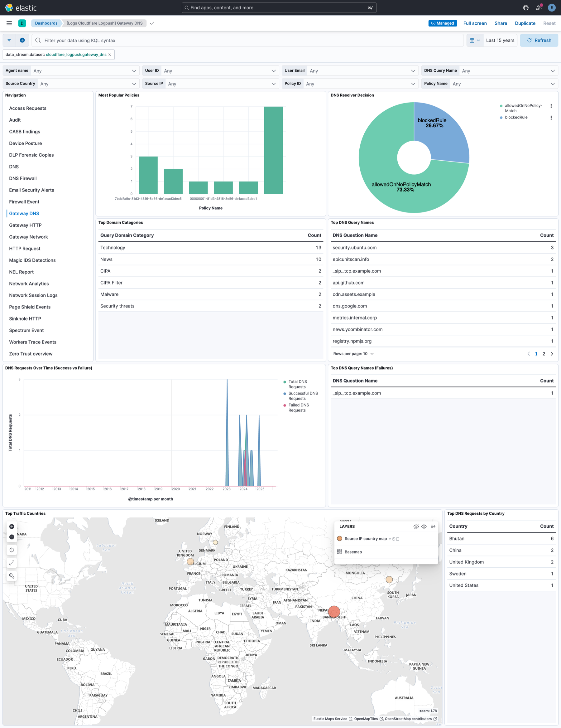Click the Source IP layer orange swatch
This screenshot has width=561, height=728.
pos(339,539)
